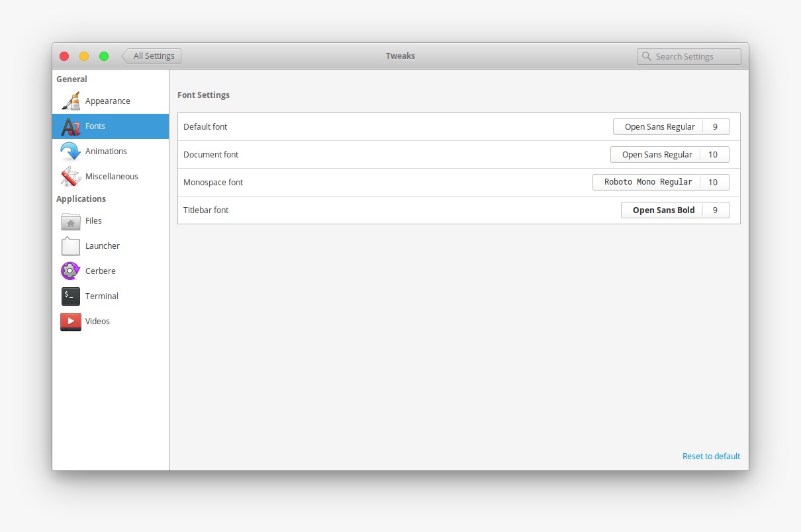801x532 pixels.
Task: Select the Appearance paintbrush icon in sidebar
Action: (x=70, y=101)
